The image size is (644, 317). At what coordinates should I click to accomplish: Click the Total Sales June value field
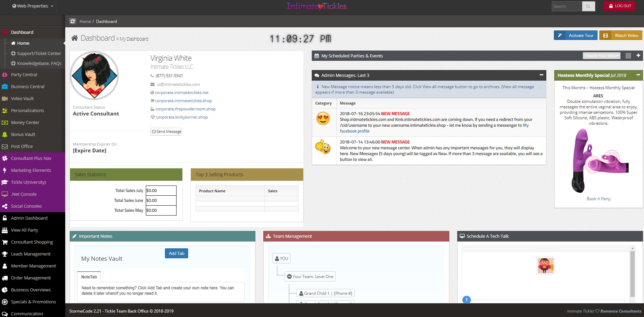tap(161, 201)
